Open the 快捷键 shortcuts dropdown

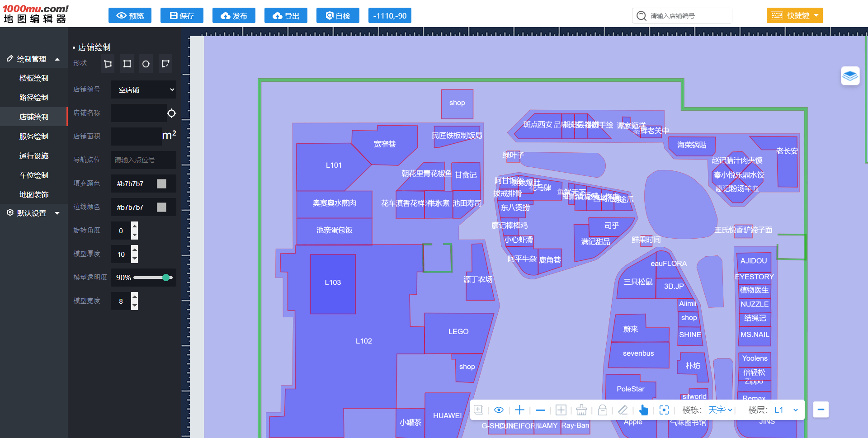coord(794,15)
